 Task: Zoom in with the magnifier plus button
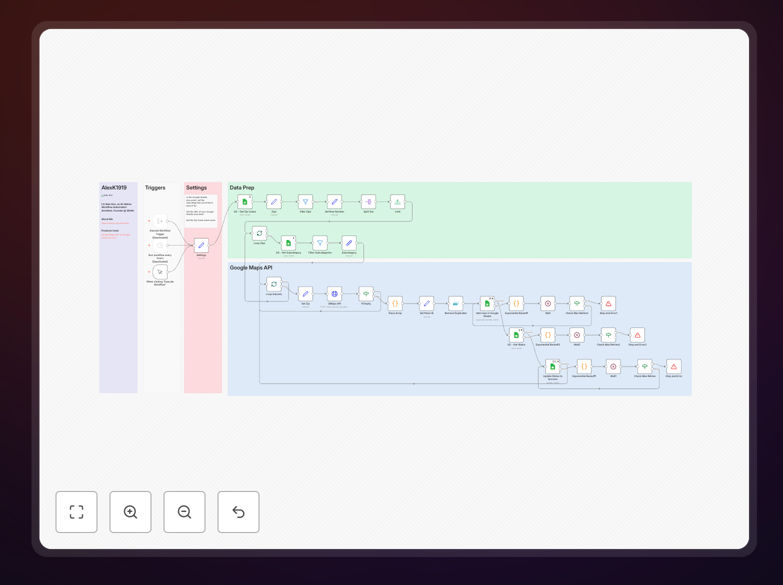pos(130,512)
